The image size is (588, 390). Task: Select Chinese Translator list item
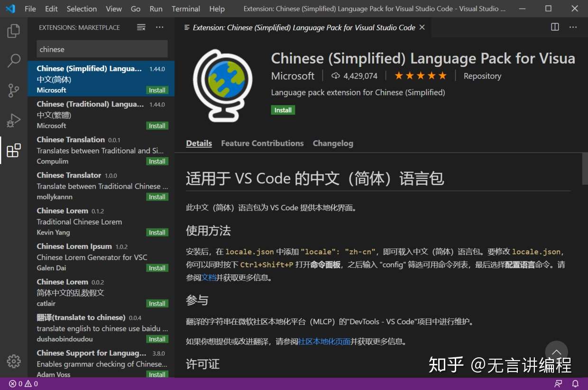pyautogui.click(x=101, y=186)
